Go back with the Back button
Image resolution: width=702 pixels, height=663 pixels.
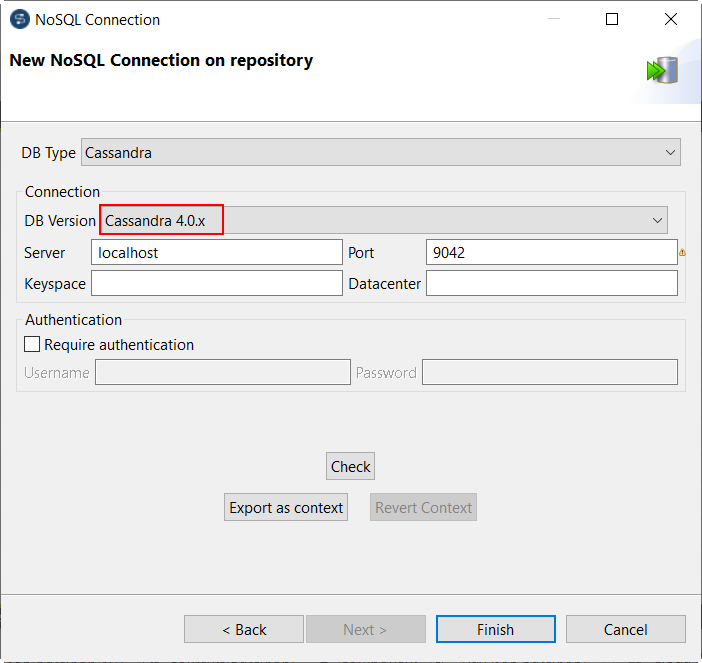(244, 629)
